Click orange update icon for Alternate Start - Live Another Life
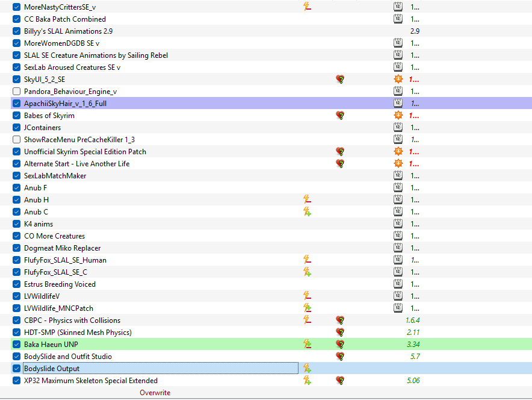Image resolution: width=532 pixels, height=400 pixels. point(398,163)
